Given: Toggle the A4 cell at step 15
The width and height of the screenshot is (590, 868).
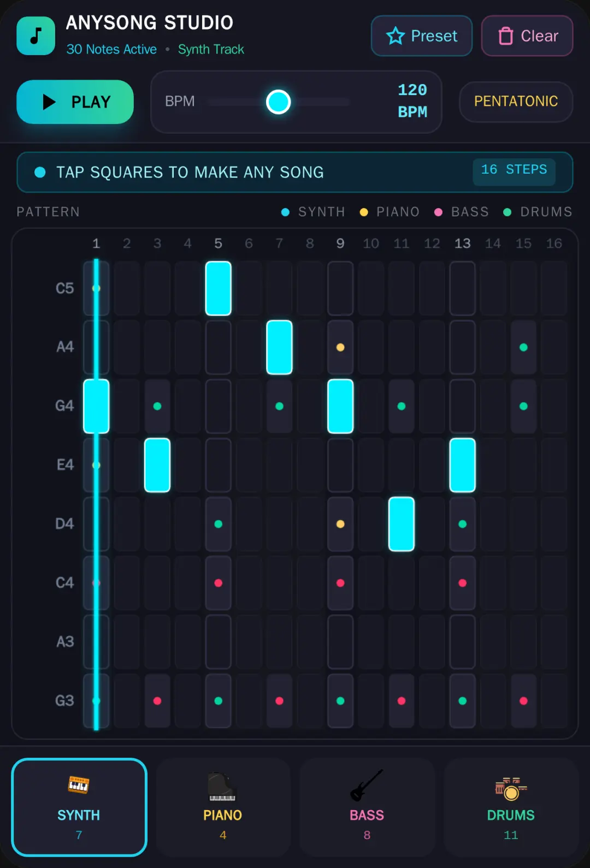Looking at the screenshot, I should pyautogui.click(x=523, y=347).
